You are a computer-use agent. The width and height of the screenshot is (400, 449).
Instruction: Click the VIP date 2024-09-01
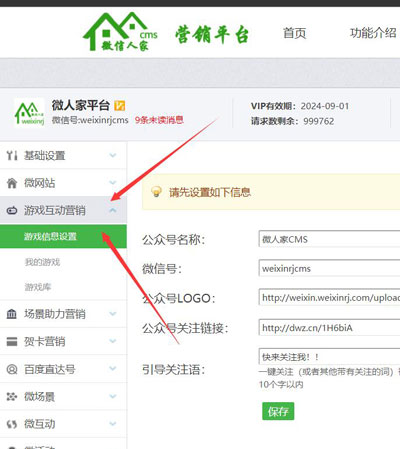325,106
